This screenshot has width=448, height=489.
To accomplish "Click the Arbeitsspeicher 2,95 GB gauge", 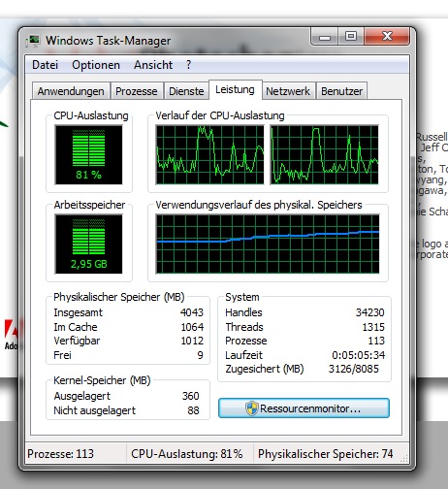I will [x=88, y=244].
